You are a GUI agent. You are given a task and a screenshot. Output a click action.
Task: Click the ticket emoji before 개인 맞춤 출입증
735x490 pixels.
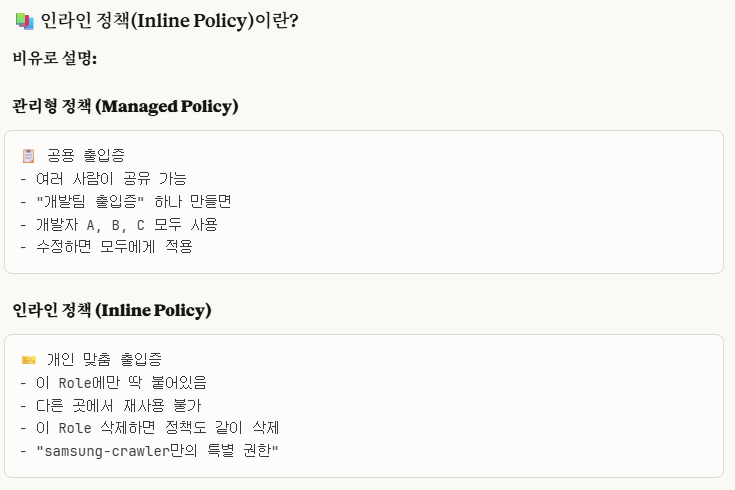(28, 360)
